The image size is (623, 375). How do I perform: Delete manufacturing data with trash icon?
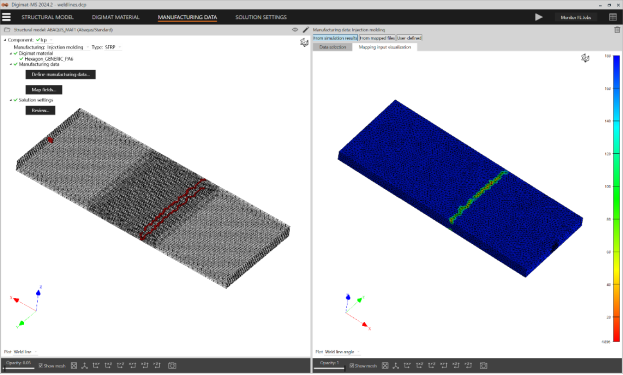tap(617, 30)
